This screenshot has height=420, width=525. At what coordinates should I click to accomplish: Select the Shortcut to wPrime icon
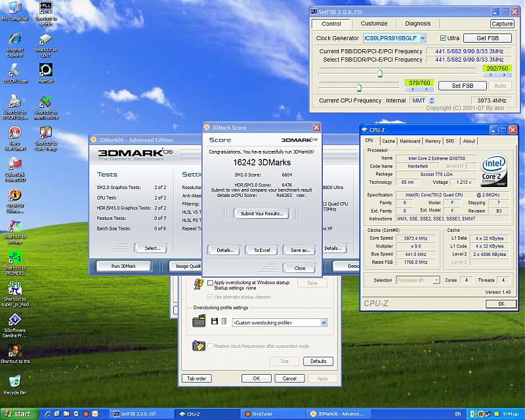pyautogui.click(x=14, y=232)
